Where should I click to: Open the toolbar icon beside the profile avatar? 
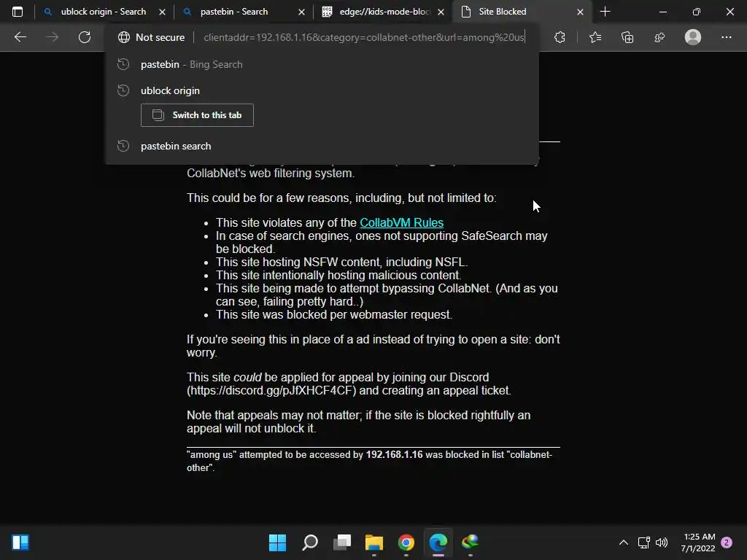pos(659,37)
